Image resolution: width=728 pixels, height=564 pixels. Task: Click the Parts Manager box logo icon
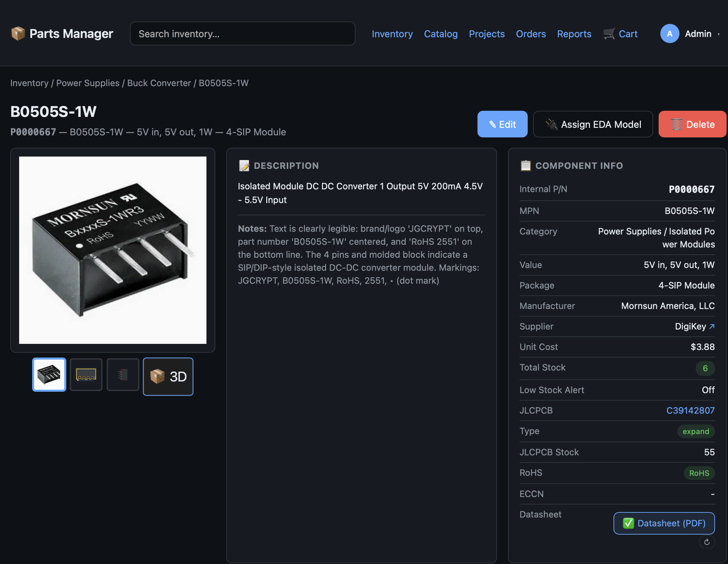[x=18, y=33]
